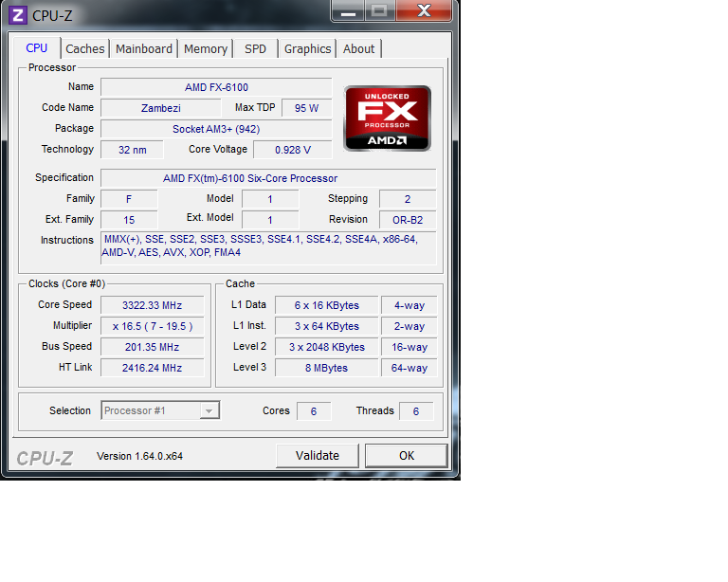The image size is (728, 582).
Task: Click the L1 Data value 6 x 16 KBytes
Action: tap(327, 305)
